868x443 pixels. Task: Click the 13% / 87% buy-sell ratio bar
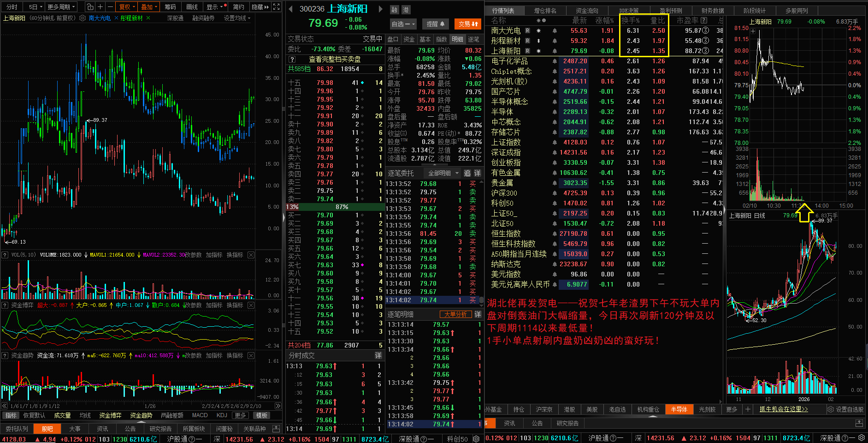click(335, 207)
